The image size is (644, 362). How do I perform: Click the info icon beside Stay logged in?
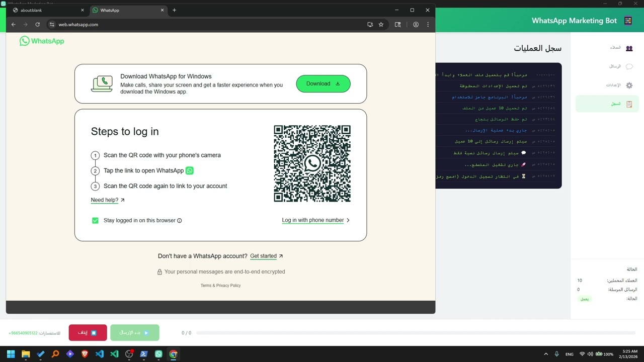pyautogui.click(x=180, y=221)
